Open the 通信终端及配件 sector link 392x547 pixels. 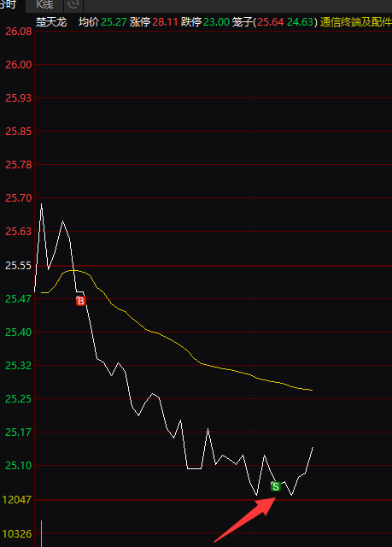pyautogui.click(x=355, y=22)
